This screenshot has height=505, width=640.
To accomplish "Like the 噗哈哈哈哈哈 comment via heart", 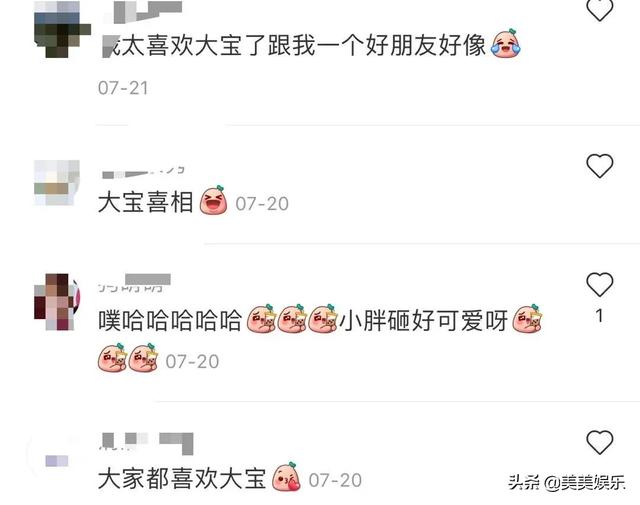I will 600,284.
